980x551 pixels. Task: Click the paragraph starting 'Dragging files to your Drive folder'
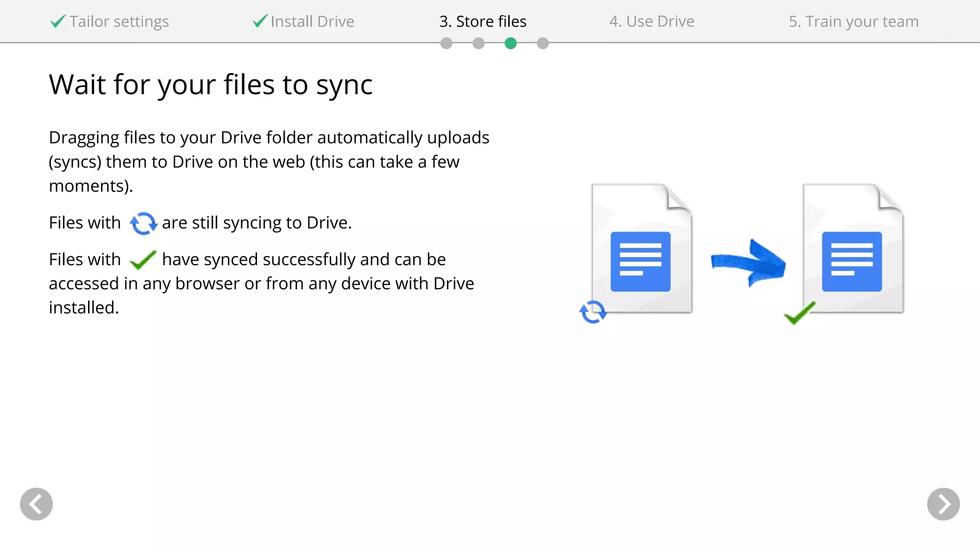pos(269,162)
